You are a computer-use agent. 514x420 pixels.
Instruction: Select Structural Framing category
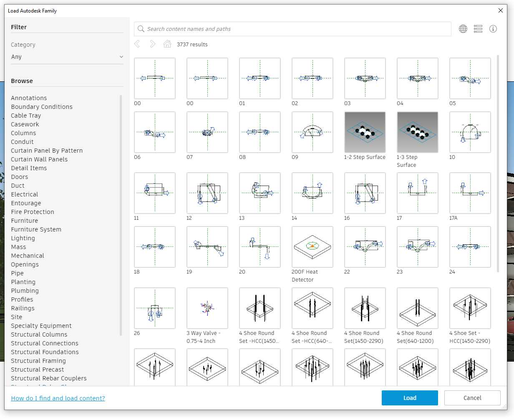pos(38,360)
